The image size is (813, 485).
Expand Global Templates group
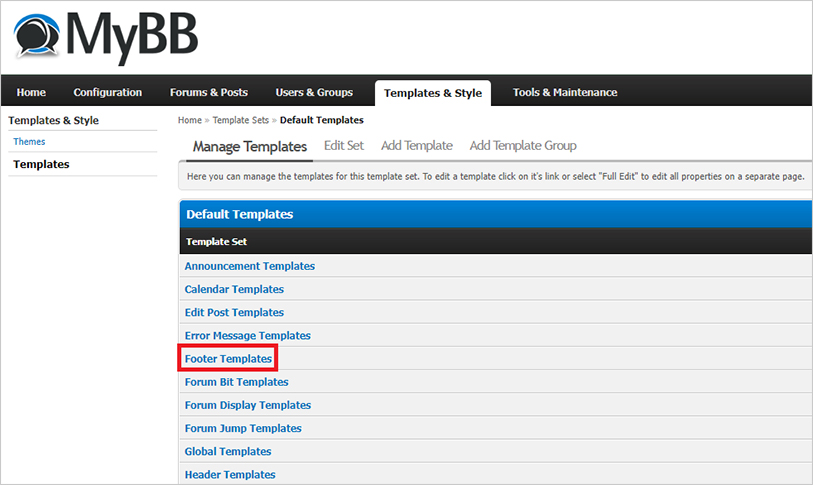tap(228, 452)
